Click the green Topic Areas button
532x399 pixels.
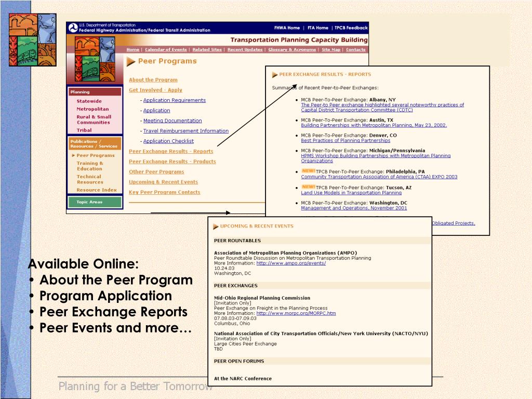(x=95, y=202)
